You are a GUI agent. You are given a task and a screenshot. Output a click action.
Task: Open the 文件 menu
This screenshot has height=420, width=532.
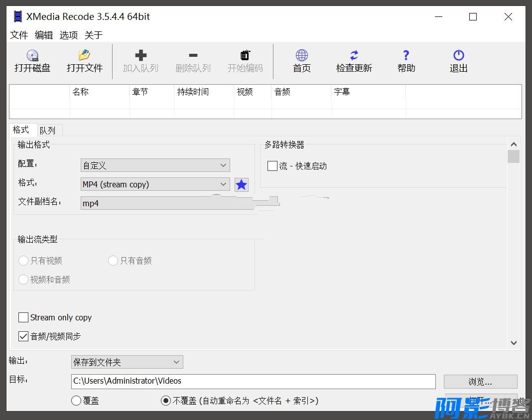click(x=19, y=35)
